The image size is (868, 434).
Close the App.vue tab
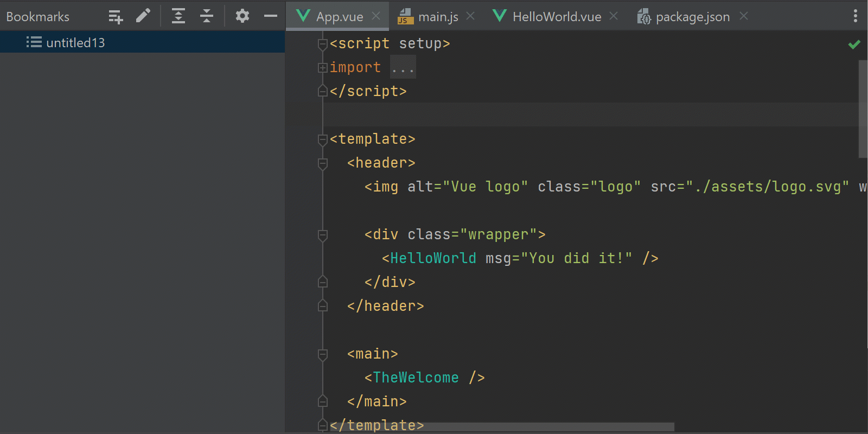[376, 16]
